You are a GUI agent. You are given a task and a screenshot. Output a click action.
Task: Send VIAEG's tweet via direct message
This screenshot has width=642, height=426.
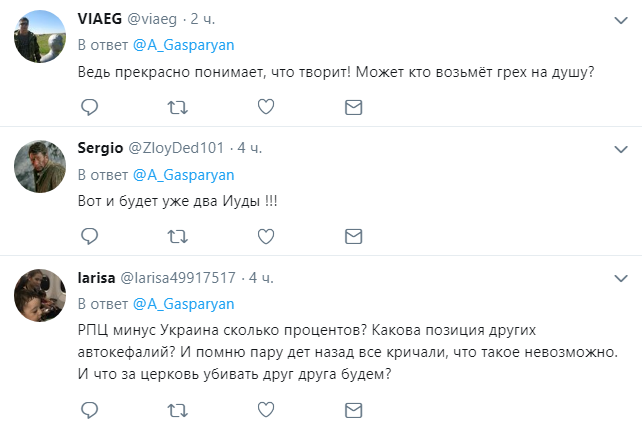[x=353, y=107]
